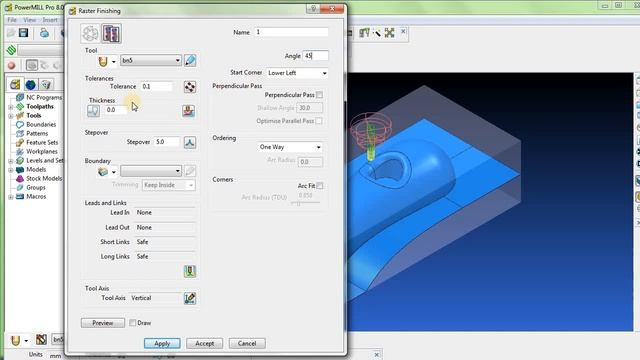Toggle Optimise Parallel Pass checkbox

coord(319,121)
